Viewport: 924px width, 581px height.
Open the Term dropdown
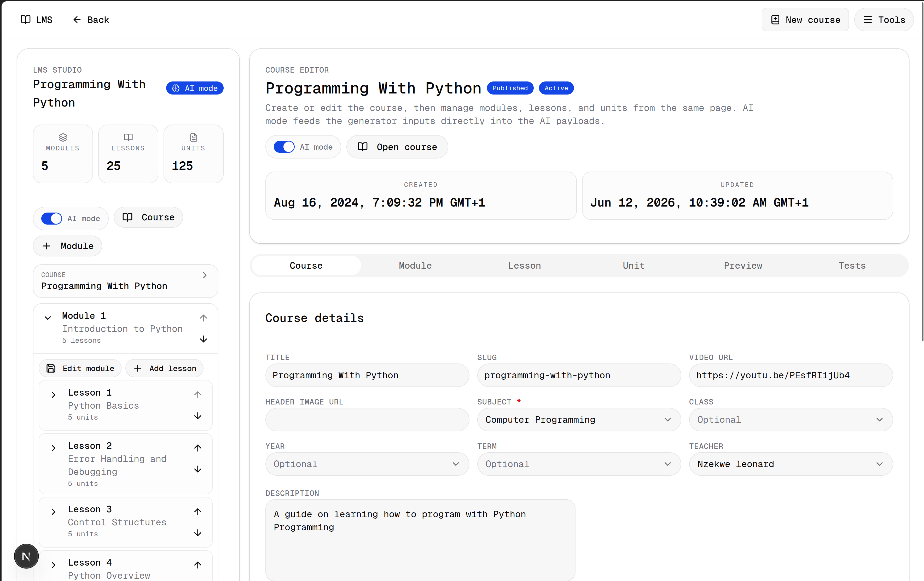click(579, 464)
